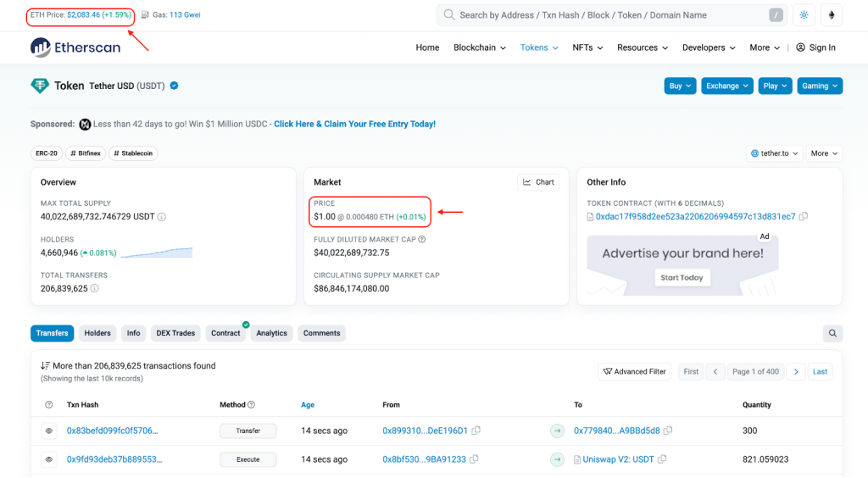The width and height of the screenshot is (868, 478).
Task: Open the Ethereum network selector icon
Action: point(832,15)
